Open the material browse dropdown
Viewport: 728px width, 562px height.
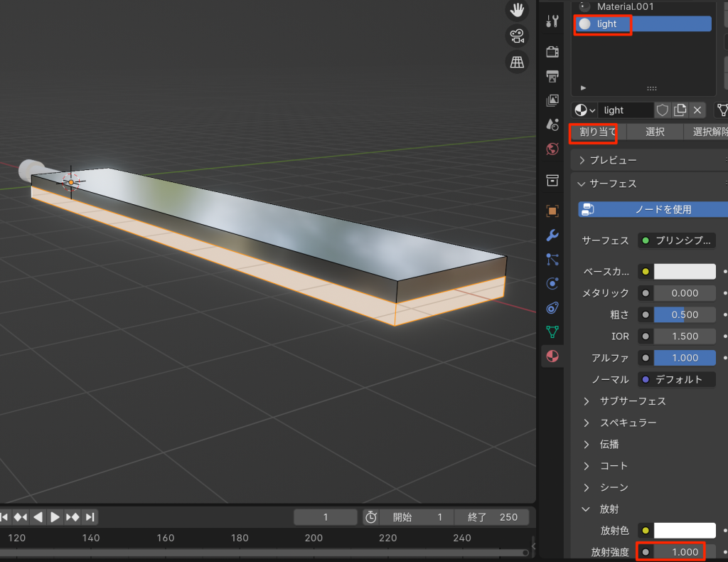coord(585,110)
